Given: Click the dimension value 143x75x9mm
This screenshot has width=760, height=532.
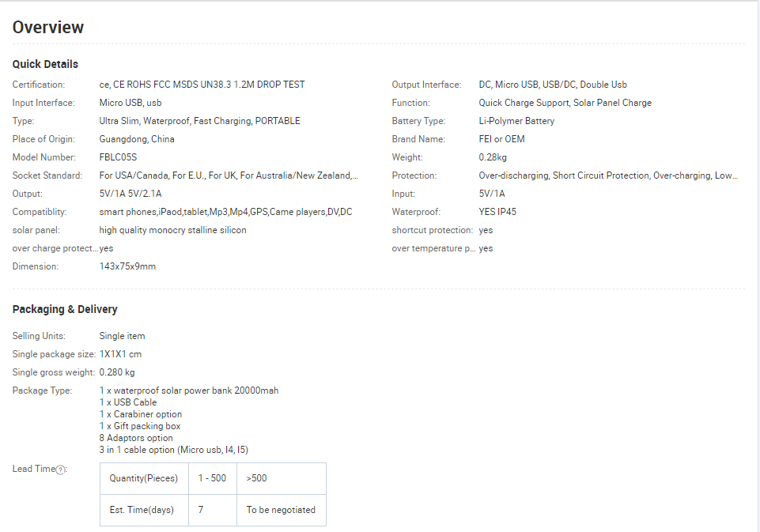Looking at the screenshot, I should click(x=127, y=266).
